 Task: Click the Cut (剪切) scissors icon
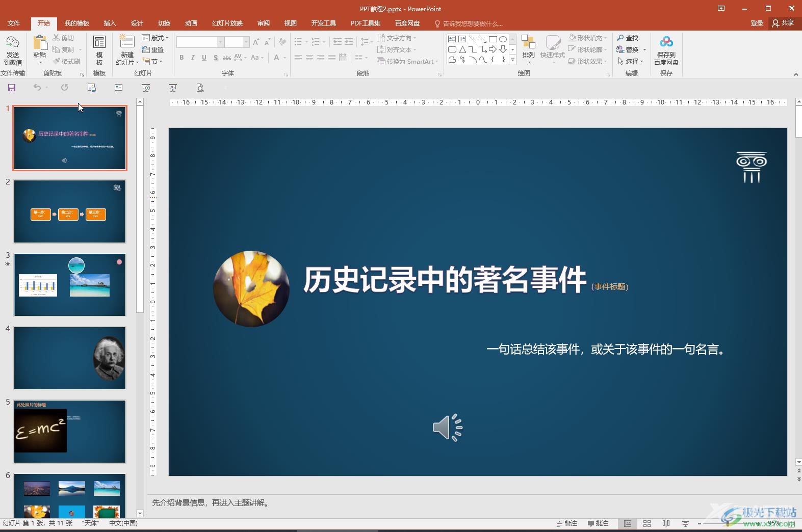[56, 38]
